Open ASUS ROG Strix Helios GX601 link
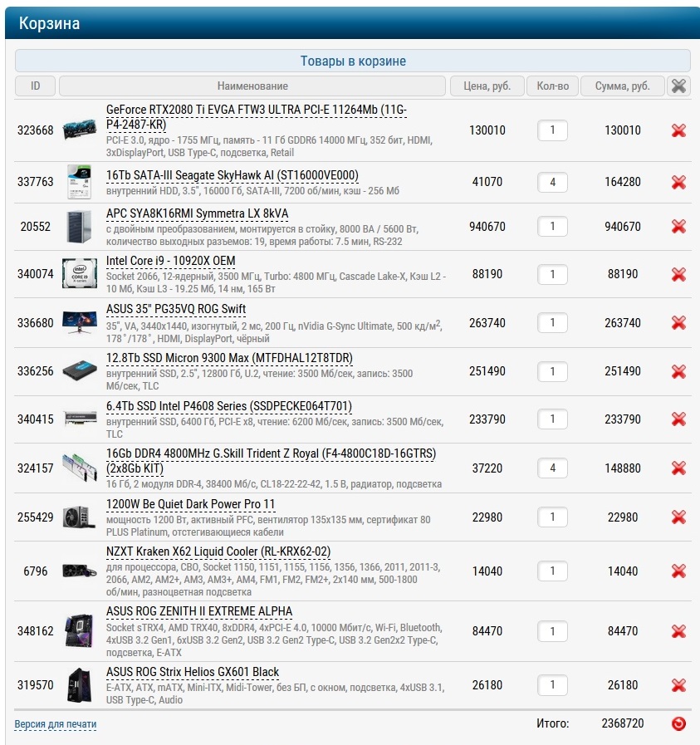Viewport: 700px width, 745px height. (x=193, y=672)
